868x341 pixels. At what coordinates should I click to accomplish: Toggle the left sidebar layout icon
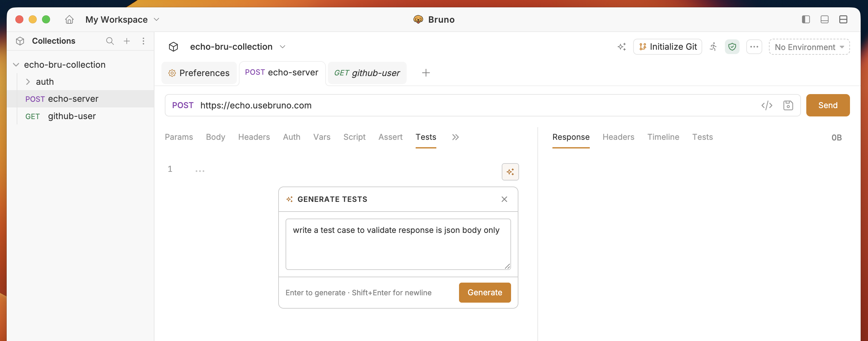coord(806,20)
